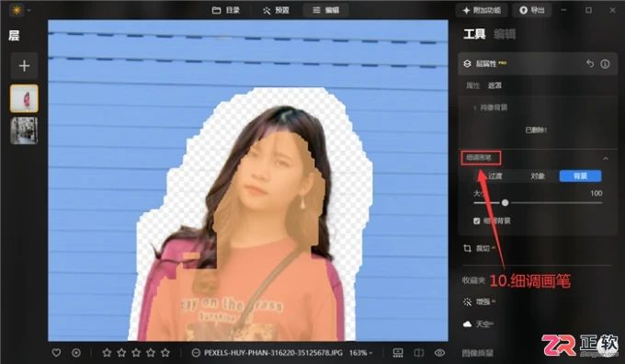The image size is (625, 364).
Task: Open the Luminar app logo menu
Action: [x=17, y=10]
